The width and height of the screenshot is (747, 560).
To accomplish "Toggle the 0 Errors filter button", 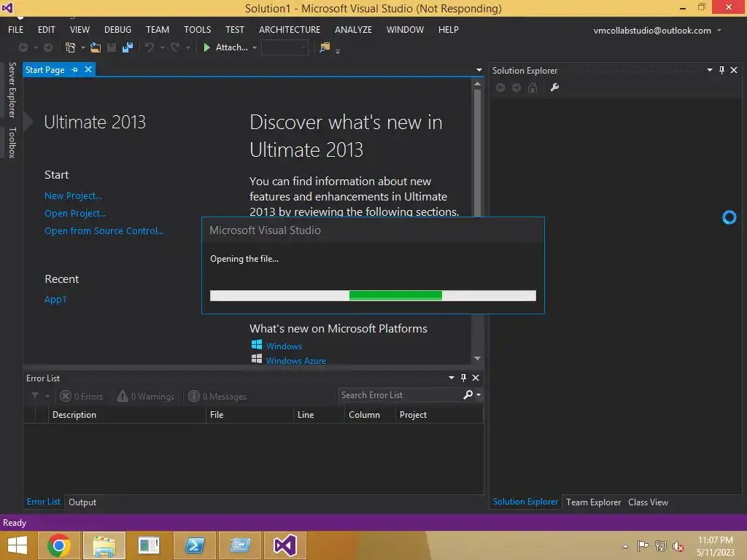I will coord(82,396).
